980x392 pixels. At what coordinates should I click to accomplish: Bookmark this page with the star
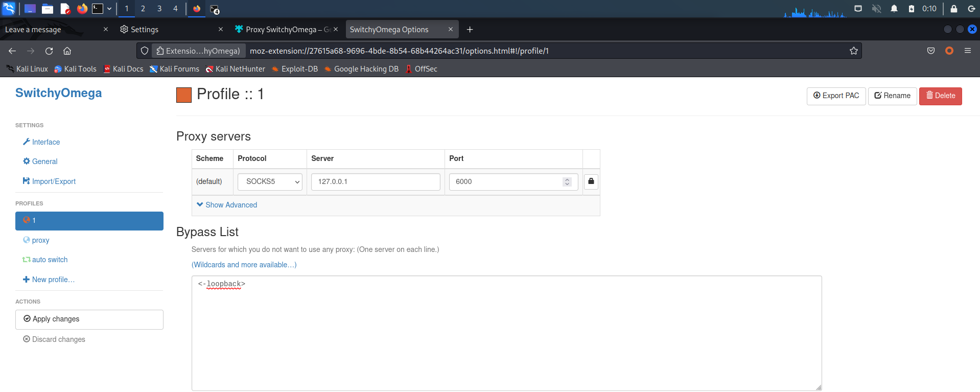point(854,51)
